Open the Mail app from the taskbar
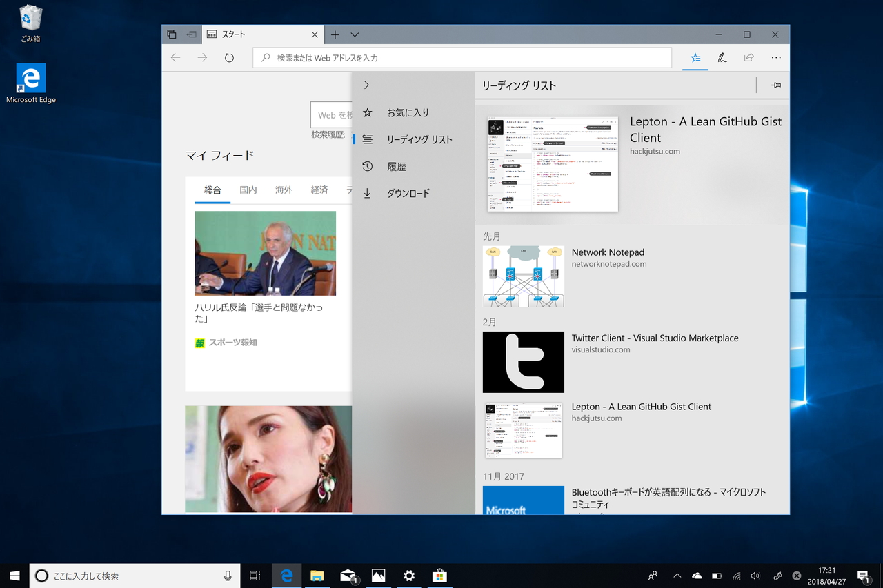The width and height of the screenshot is (883, 588). point(348,576)
